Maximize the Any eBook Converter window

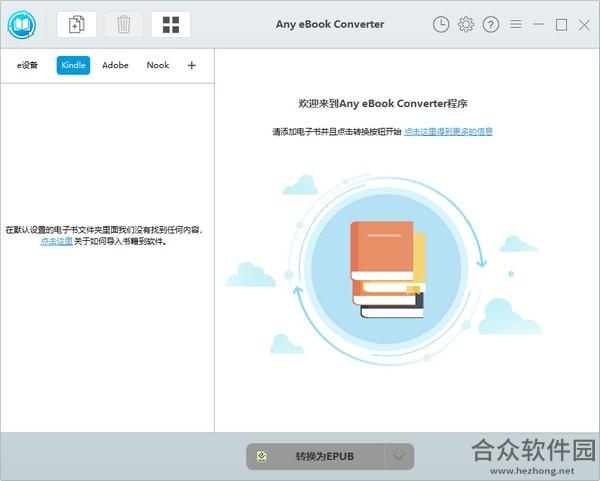coord(561,25)
